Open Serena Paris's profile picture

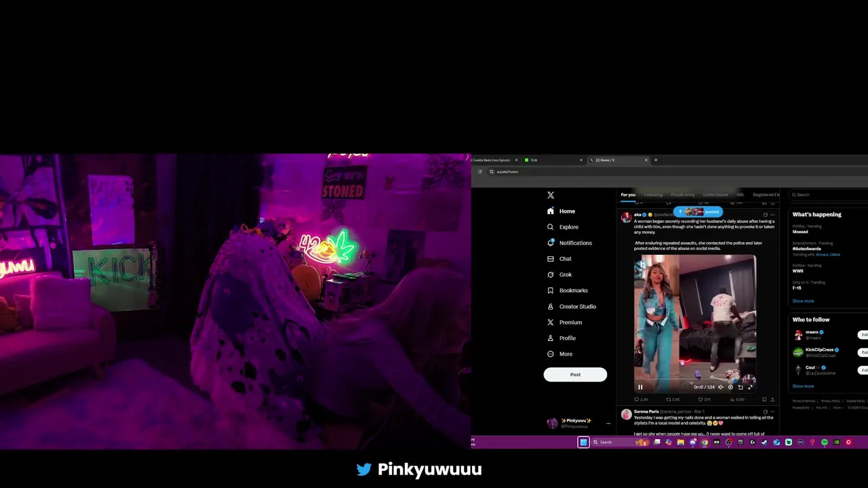pyautogui.click(x=626, y=414)
